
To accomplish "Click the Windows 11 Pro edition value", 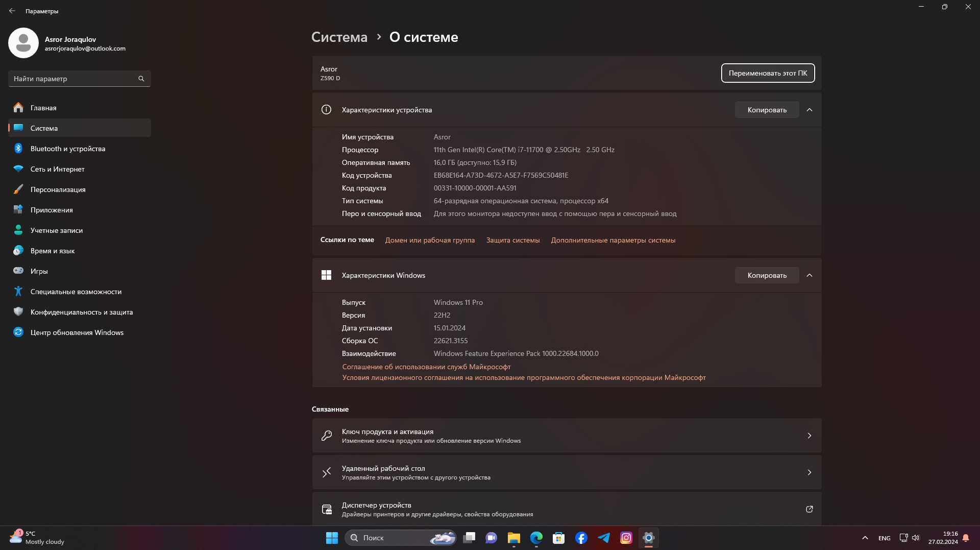I will 458,302.
